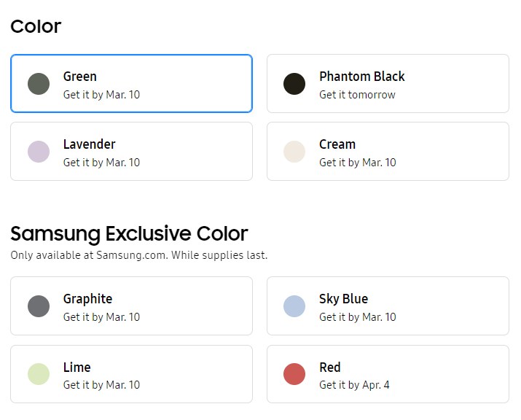Image resolution: width=521 pixels, height=420 pixels.
Task: Choose the Graphite exclusive color name
Action: coord(87,299)
